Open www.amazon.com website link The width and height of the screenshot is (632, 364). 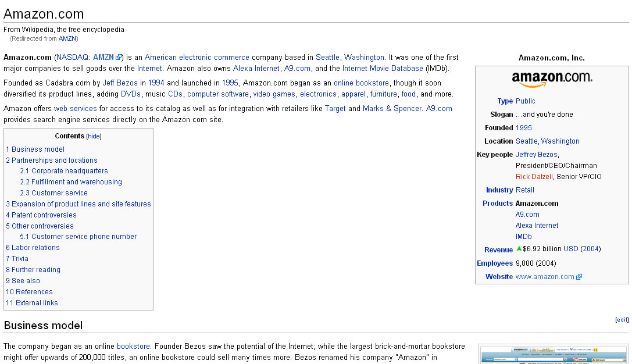[x=545, y=277]
